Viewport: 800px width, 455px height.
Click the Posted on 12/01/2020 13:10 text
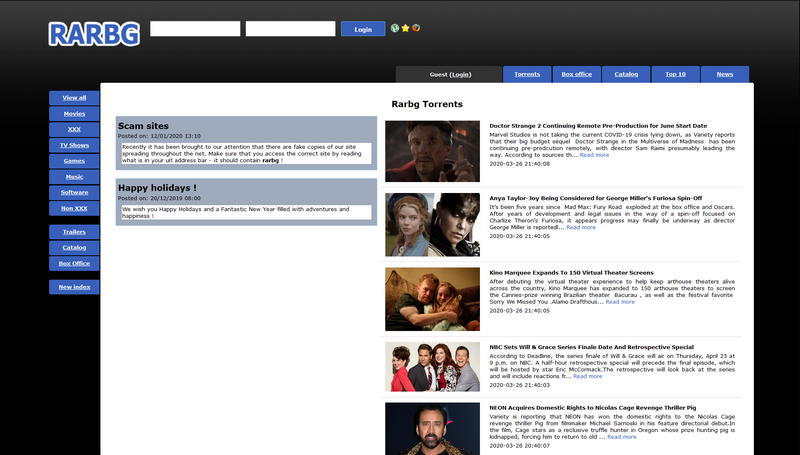click(x=159, y=136)
